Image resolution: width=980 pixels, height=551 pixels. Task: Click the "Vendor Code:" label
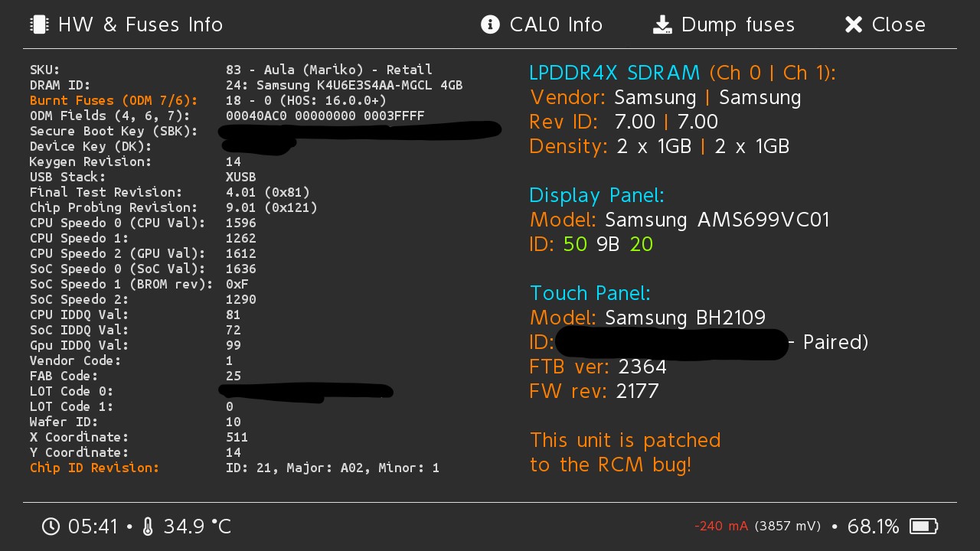pyautogui.click(x=76, y=360)
